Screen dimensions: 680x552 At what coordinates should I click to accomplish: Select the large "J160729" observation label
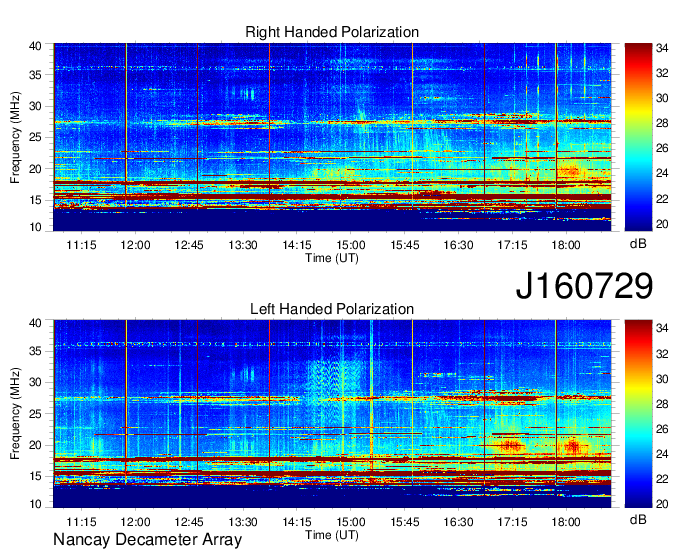point(584,286)
